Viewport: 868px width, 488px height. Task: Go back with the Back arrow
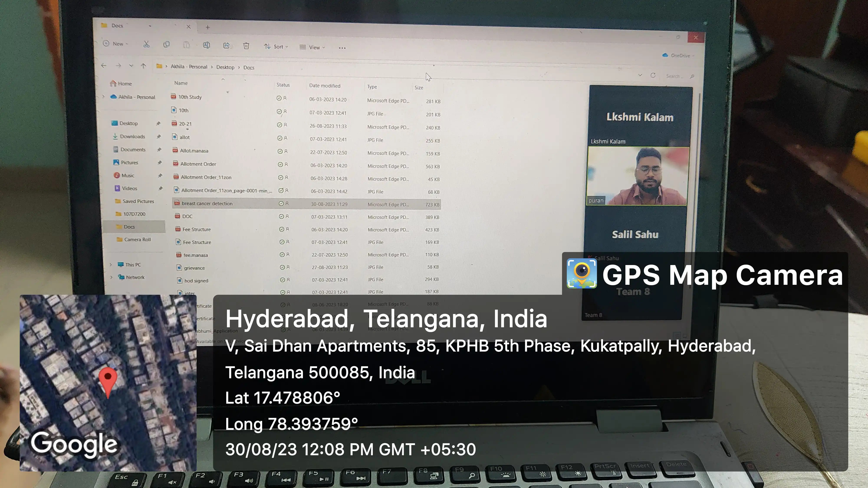point(104,66)
